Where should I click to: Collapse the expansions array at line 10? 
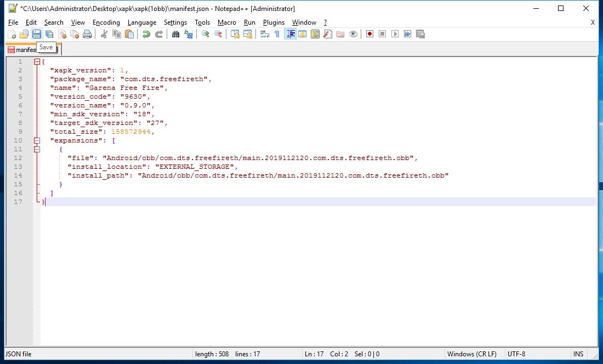(x=36, y=140)
